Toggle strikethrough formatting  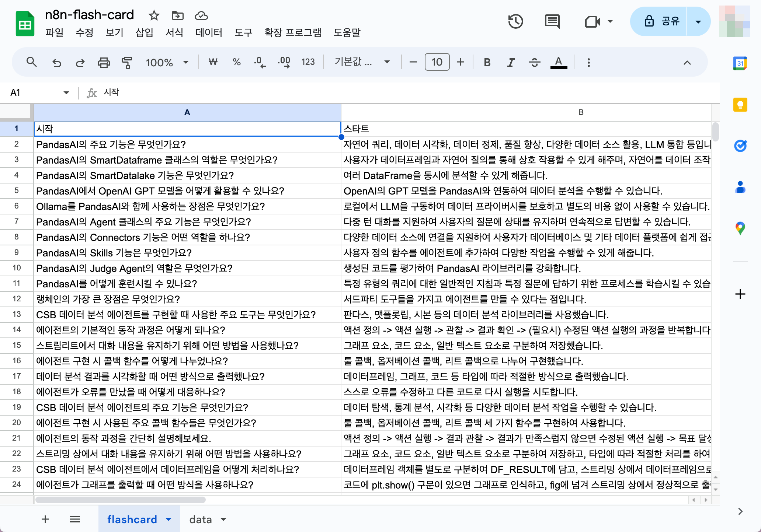click(x=534, y=62)
